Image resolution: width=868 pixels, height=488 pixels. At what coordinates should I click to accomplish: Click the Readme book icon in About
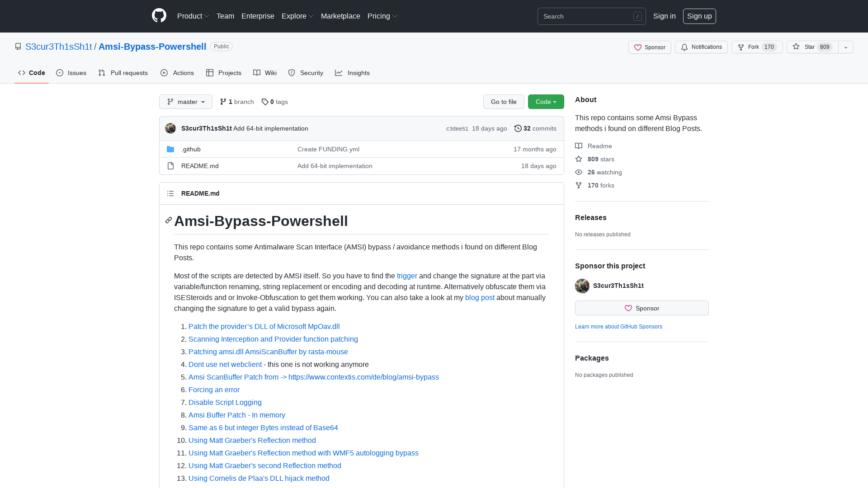(x=579, y=145)
